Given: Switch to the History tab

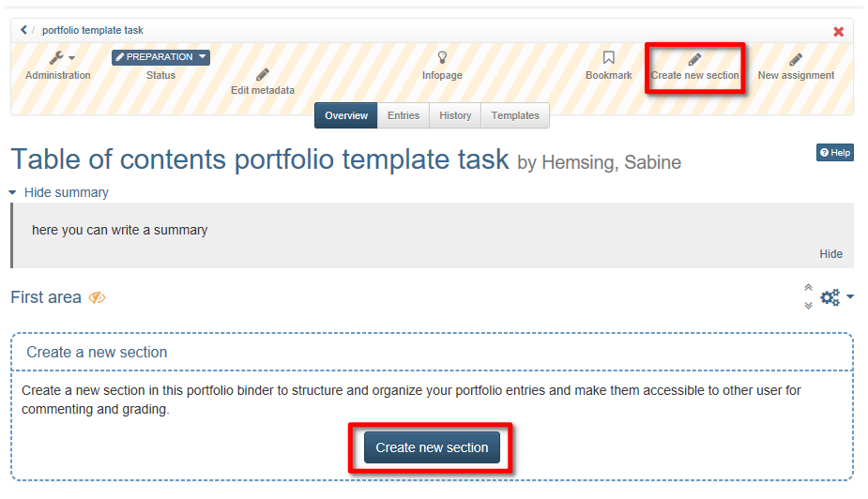Looking at the screenshot, I should click(x=455, y=115).
